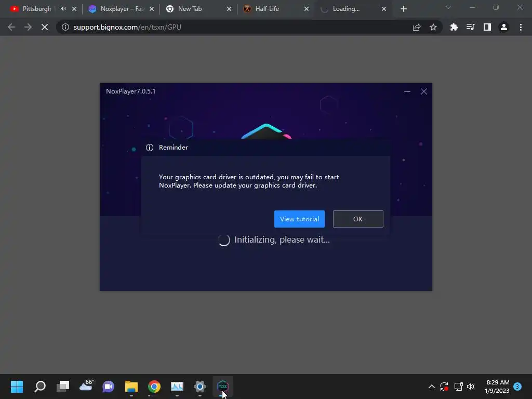Open the volume speaker tray icon
Screen dimensions: 532x399
(x=471, y=387)
